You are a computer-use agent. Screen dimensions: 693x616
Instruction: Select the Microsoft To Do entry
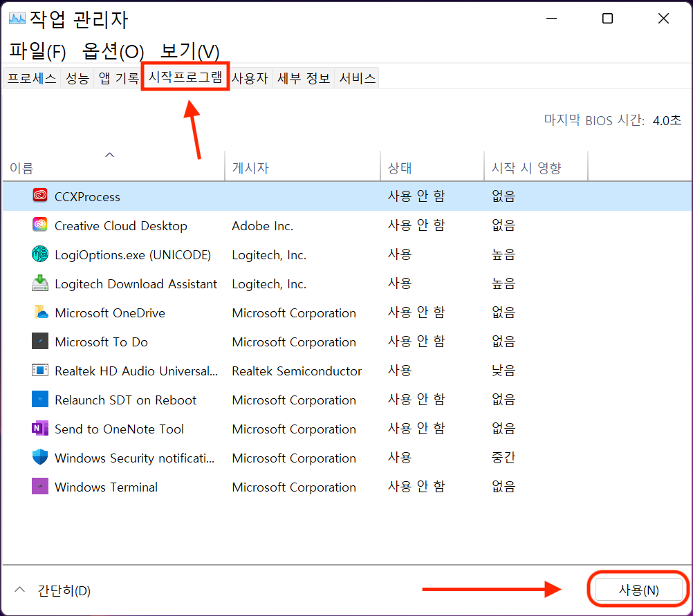pyautogui.click(x=101, y=342)
